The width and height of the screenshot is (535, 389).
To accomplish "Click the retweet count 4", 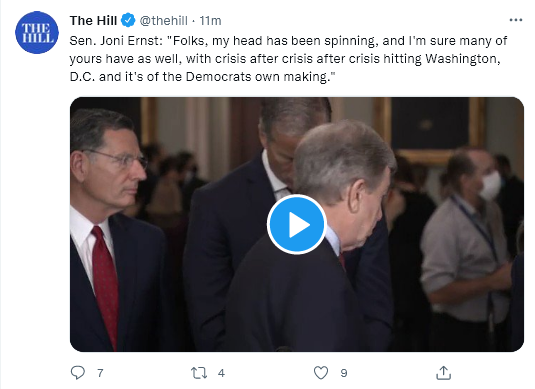I will click(221, 373).
